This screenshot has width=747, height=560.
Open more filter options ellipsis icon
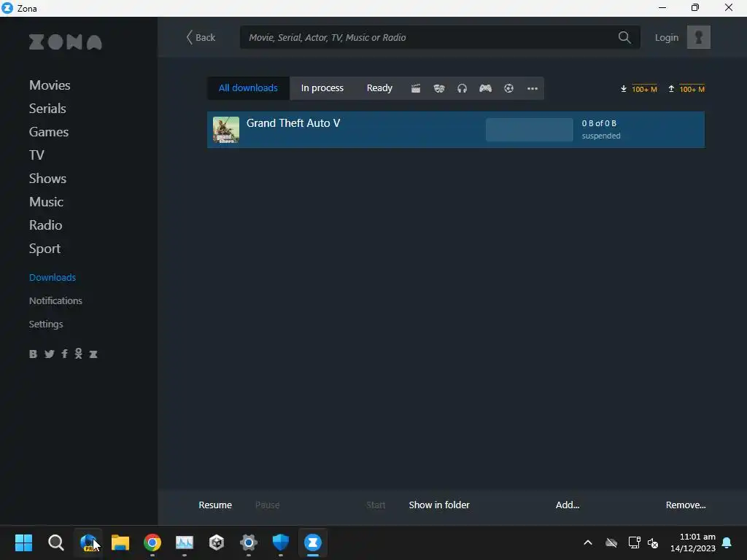pos(532,88)
